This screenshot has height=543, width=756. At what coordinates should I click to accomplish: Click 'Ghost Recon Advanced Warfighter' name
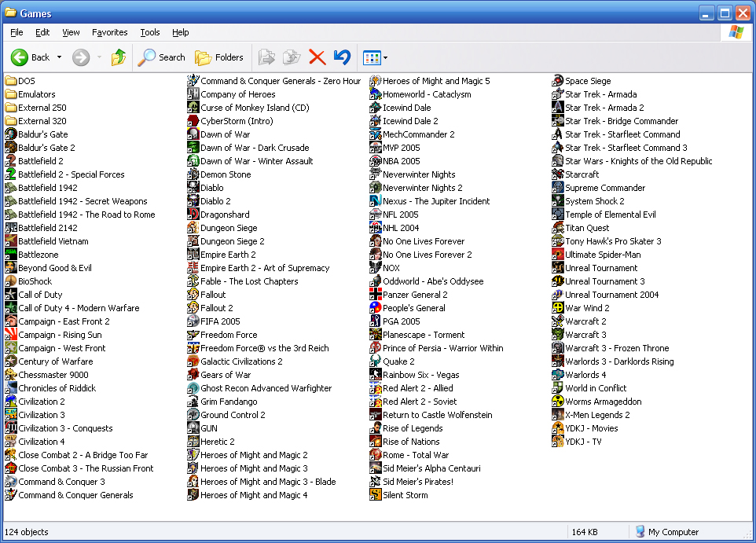[266, 388]
